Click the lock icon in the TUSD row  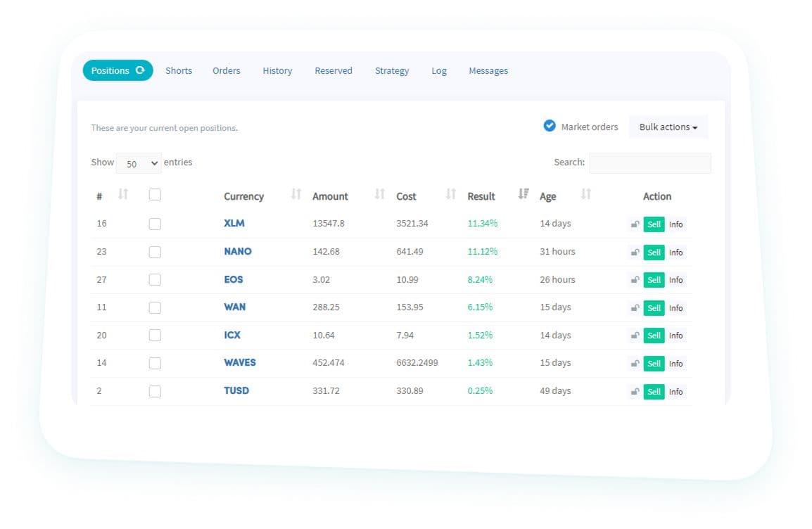coord(634,391)
